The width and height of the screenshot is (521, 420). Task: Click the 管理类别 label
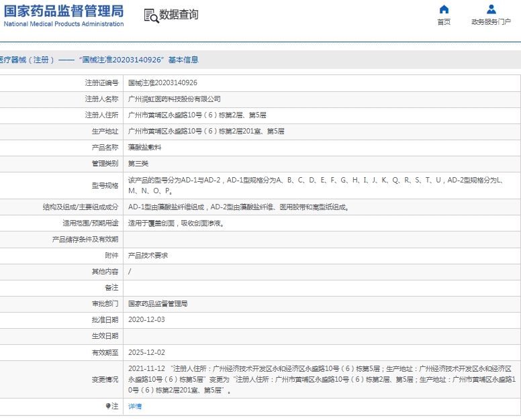pos(105,163)
